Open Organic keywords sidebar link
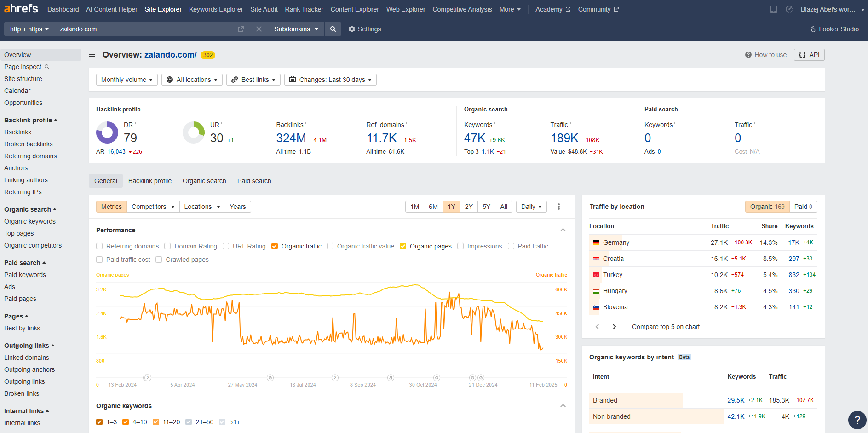This screenshot has height=433, width=868. click(30, 221)
